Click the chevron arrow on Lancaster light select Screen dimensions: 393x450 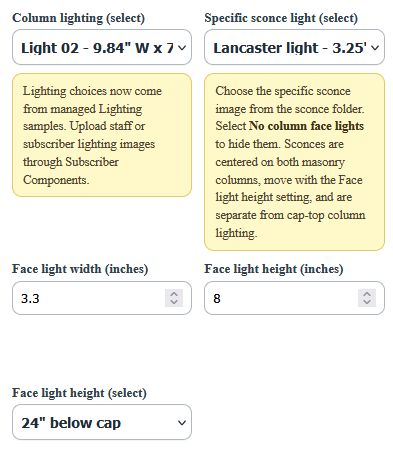[375, 48]
